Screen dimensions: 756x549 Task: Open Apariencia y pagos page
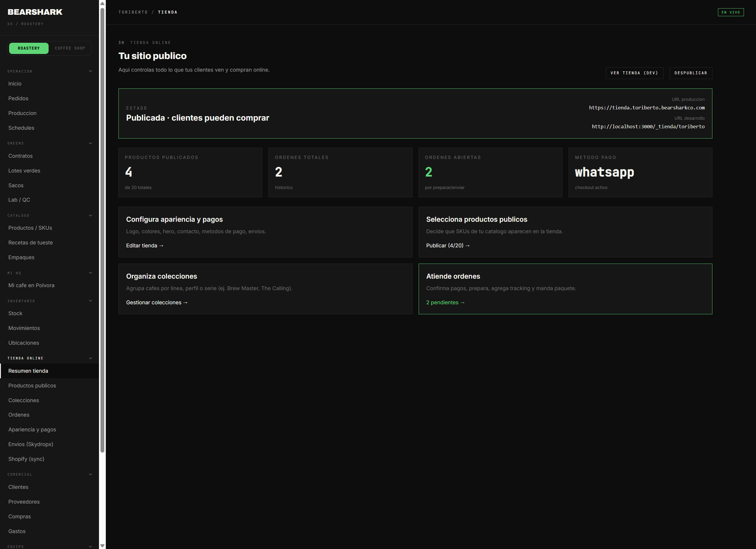click(x=49, y=429)
